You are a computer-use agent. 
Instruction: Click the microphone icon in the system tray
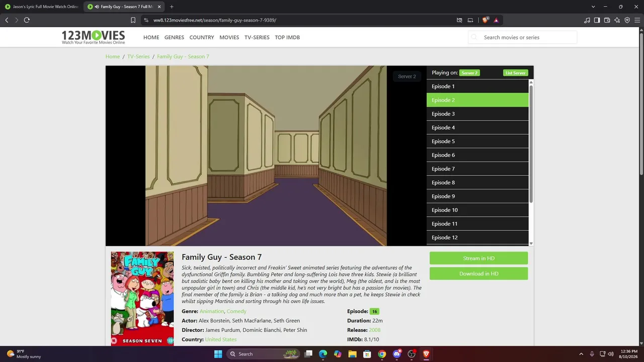pos(592,354)
